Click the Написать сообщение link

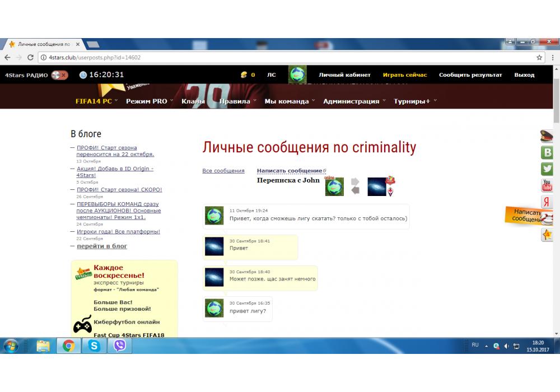(x=290, y=171)
